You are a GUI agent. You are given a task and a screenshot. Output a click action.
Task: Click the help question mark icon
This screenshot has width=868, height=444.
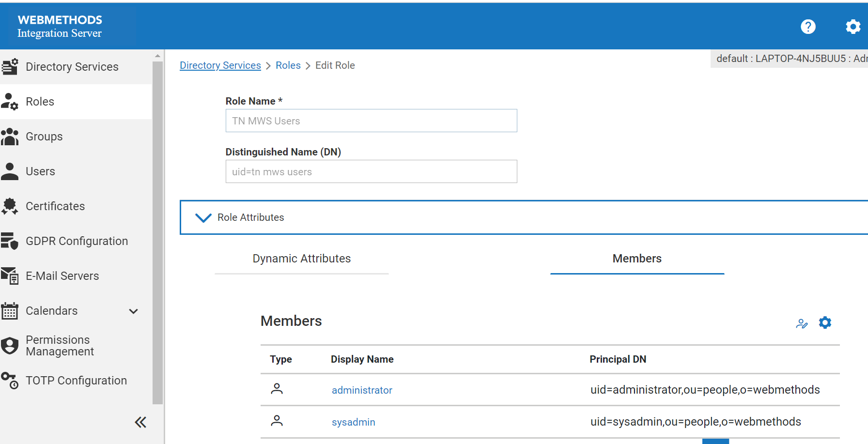tap(808, 27)
